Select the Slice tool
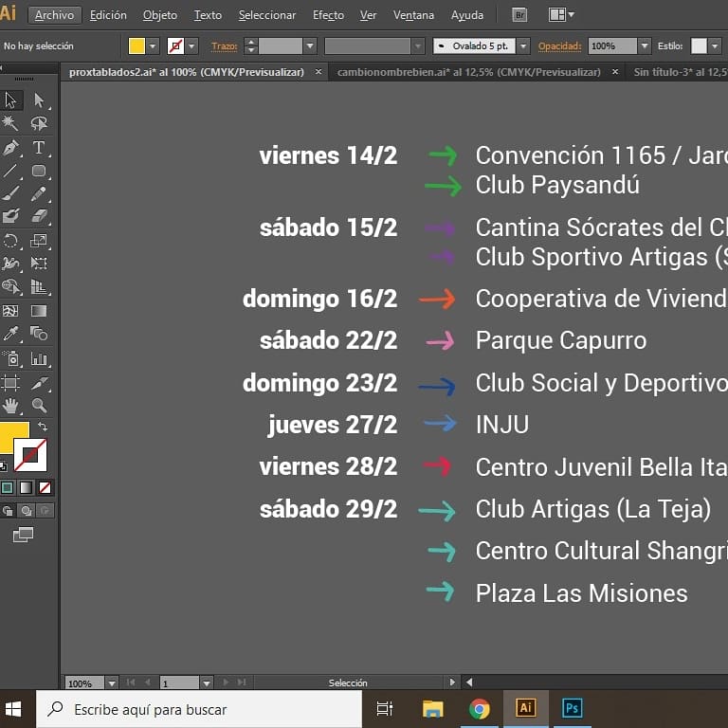Screen dimensions: 728x728 (x=39, y=383)
